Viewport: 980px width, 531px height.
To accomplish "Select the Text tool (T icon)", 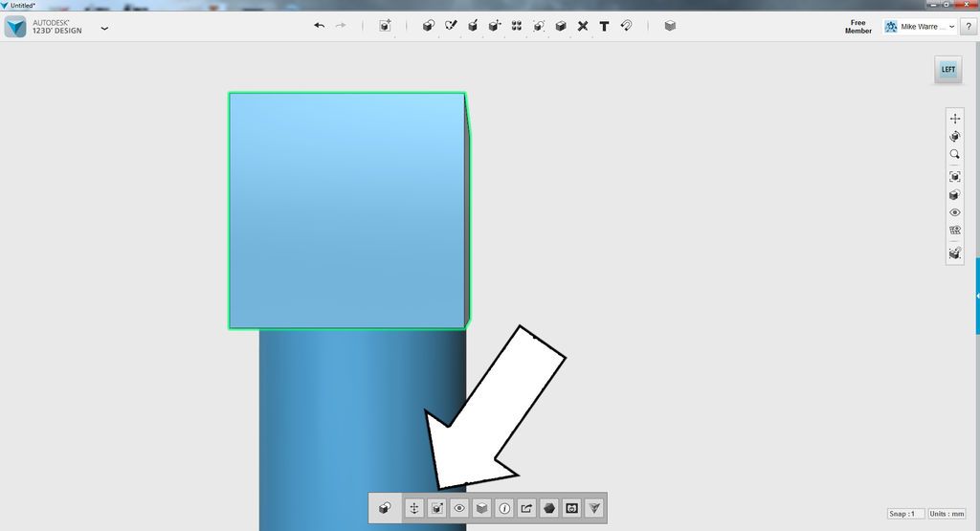I will (604, 26).
